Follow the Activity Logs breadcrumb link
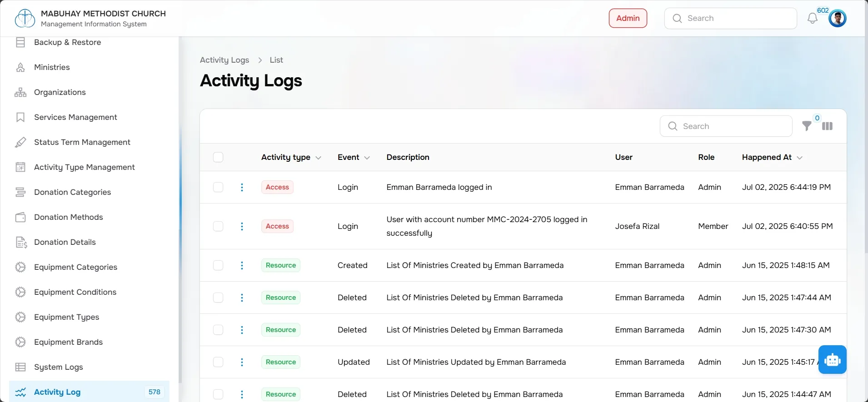 [x=224, y=60]
